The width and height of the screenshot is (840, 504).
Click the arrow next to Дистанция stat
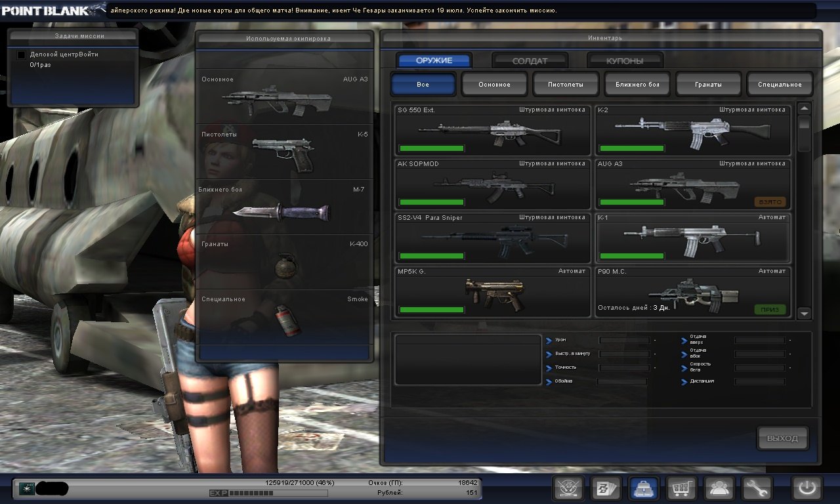684,381
